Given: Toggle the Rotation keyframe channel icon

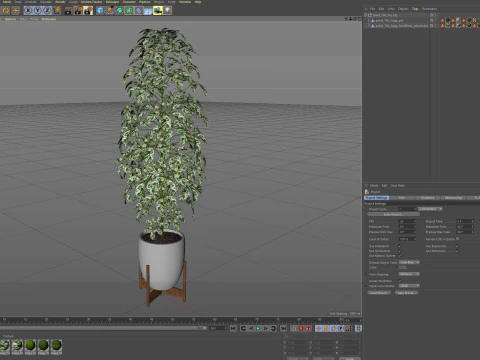Looking at the screenshot, I should click(x=334, y=328).
